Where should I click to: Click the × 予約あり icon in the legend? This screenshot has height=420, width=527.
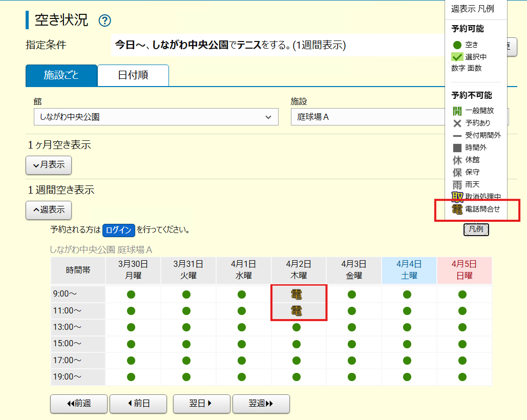click(456, 122)
